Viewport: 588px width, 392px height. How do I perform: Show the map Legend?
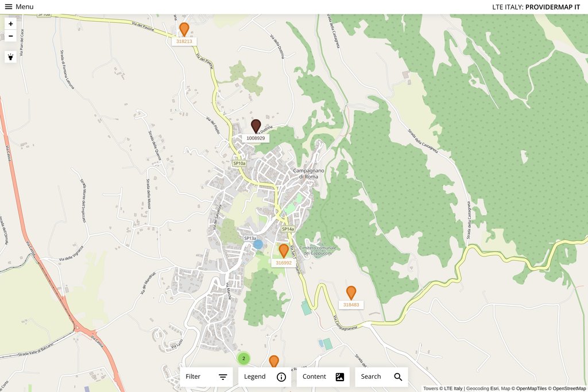click(265, 377)
